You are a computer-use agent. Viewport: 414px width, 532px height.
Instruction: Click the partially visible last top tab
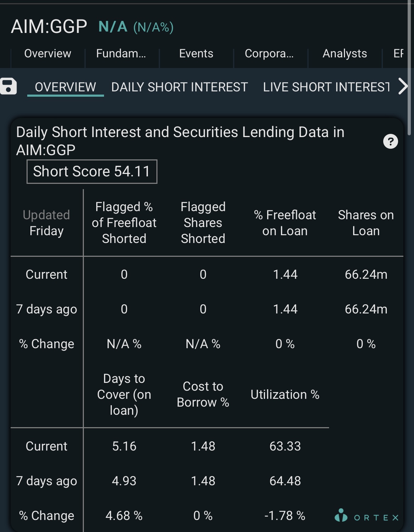tap(398, 53)
